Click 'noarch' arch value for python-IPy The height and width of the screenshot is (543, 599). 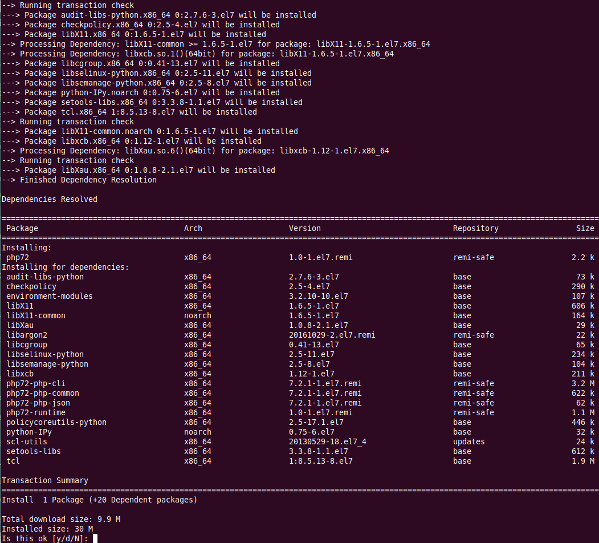198,432
